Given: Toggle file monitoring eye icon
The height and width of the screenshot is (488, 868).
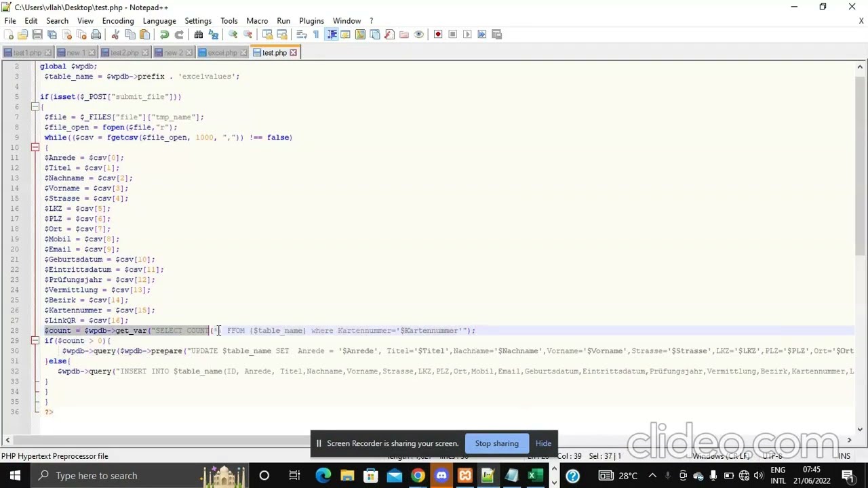Looking at the screenshot, I should coord(419,35).
